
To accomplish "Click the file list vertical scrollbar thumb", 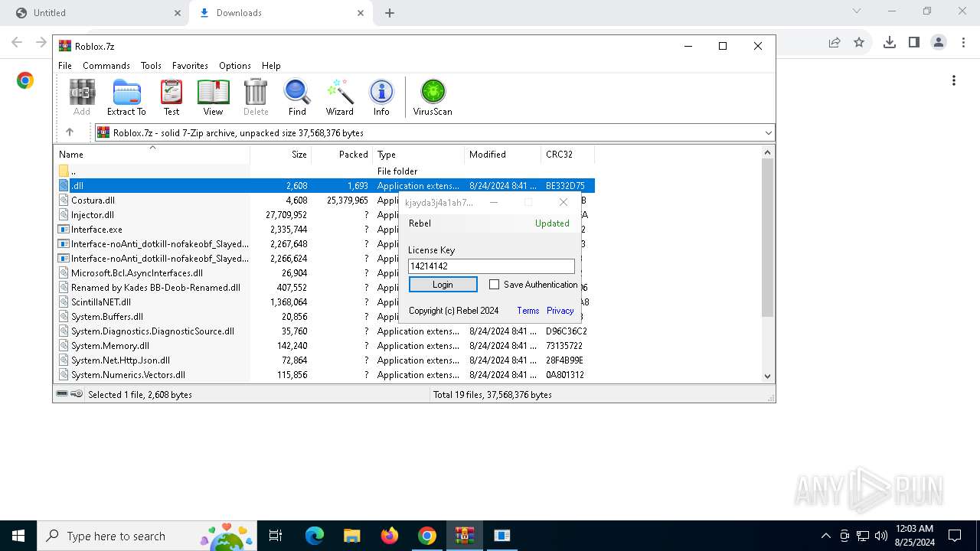I will coord(768,237).
